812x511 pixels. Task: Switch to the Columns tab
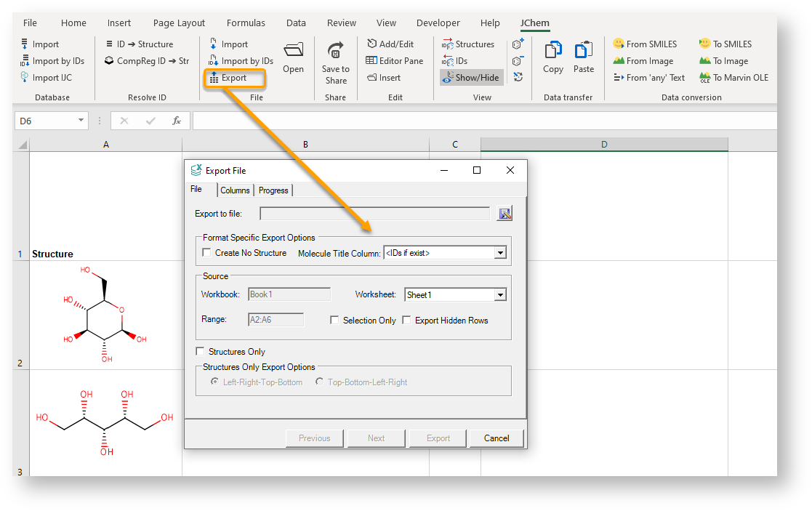235,190
